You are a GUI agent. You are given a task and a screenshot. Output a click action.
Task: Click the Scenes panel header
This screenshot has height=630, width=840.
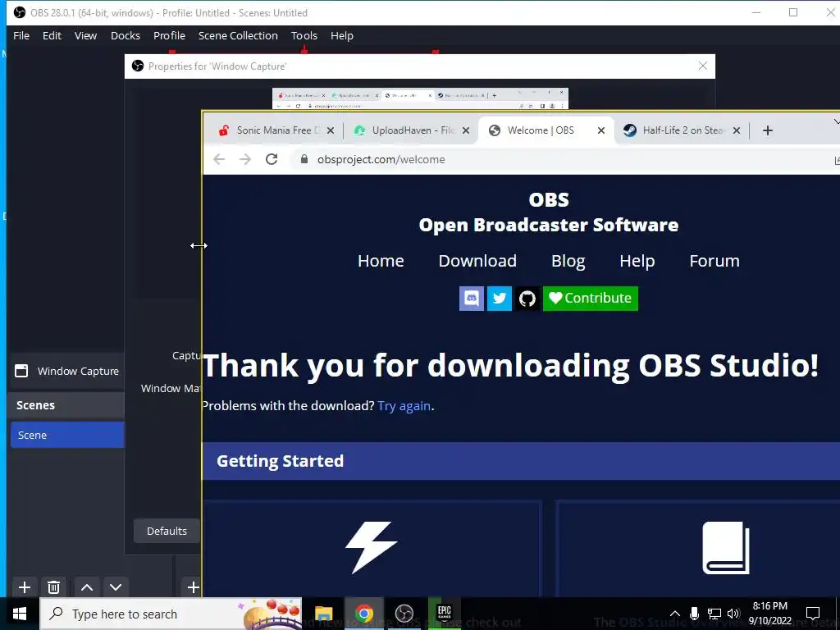pos(66,405)
